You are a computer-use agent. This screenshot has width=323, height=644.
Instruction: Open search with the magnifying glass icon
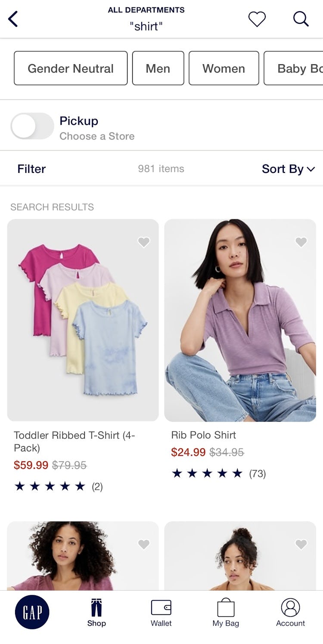point(301,19)
